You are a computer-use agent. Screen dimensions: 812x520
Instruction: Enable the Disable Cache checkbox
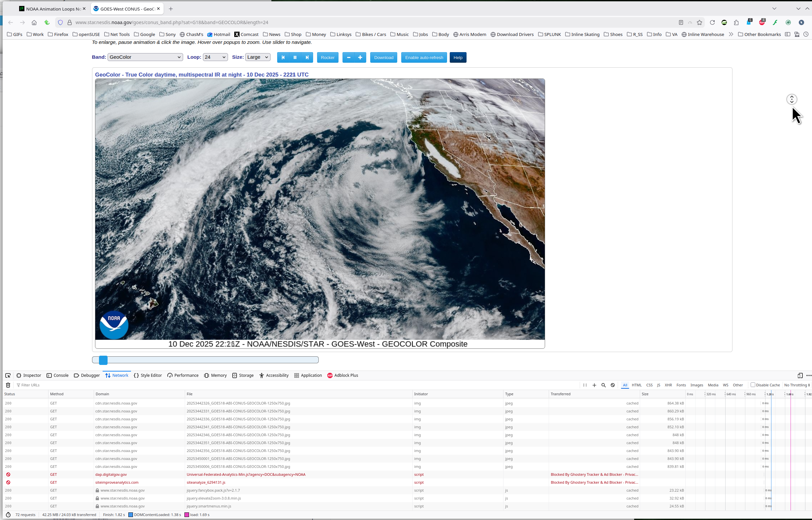tap(753, 385)
